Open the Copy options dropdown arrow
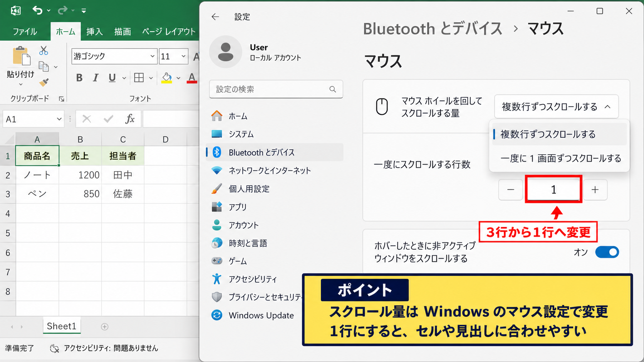Viewport: 644px width, 362px height. (56, 67)
